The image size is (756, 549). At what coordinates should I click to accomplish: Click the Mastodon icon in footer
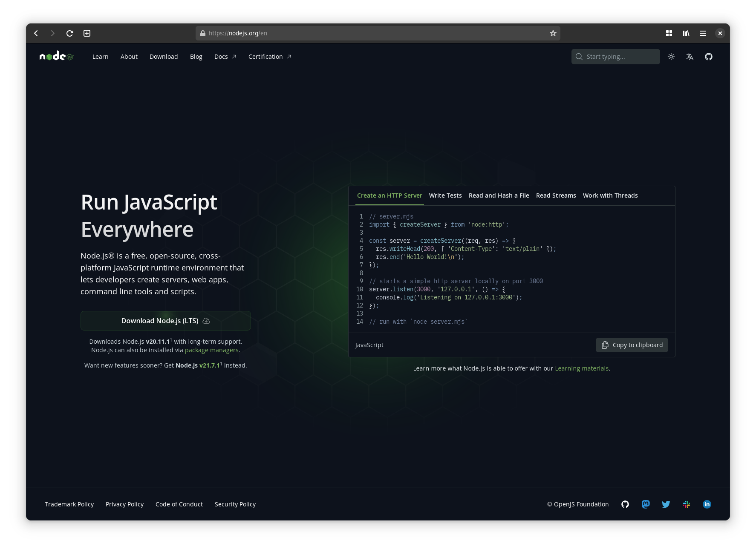tap(646, 504)
